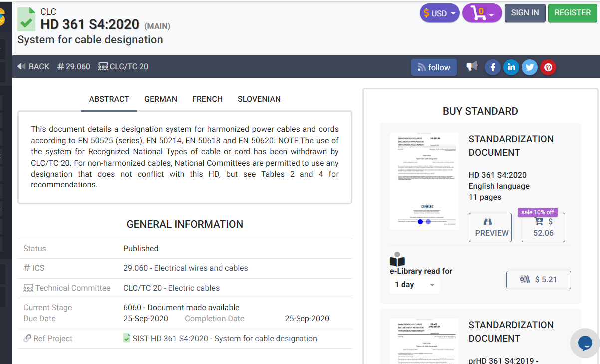The height and width of the screenshot is (364, 600).
Task: Pin page using Pinterest icon
Action: coord(548,67)
